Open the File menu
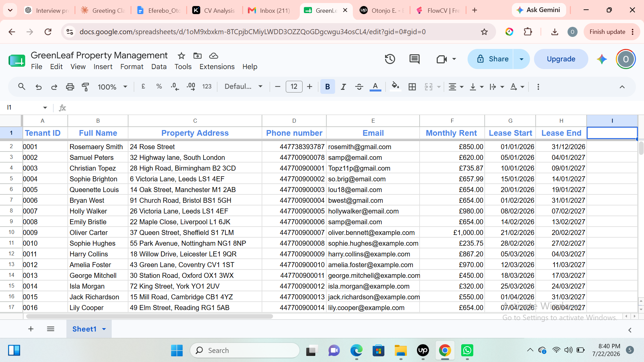644x362 pixels. pos(37,67)
